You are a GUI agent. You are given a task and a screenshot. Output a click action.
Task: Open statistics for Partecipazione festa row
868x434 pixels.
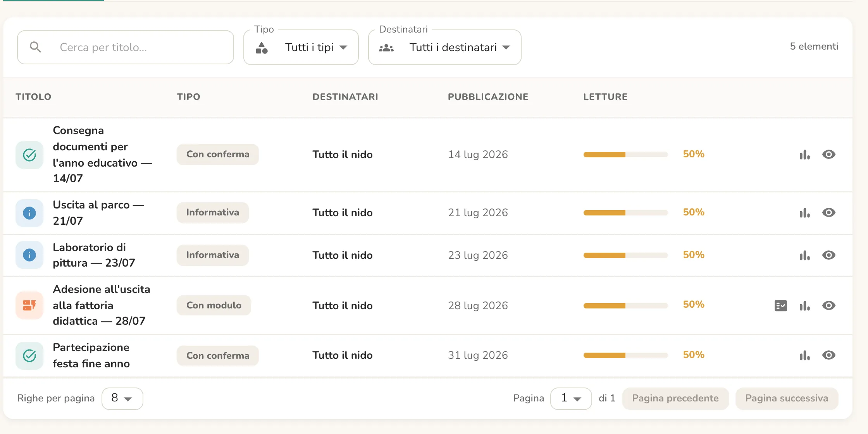point(804,355)
